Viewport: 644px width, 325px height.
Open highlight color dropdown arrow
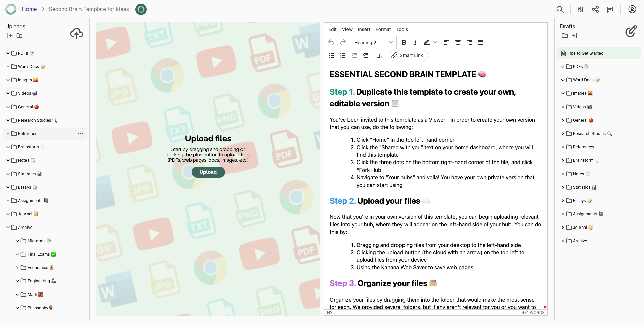(x=435, y=42)
